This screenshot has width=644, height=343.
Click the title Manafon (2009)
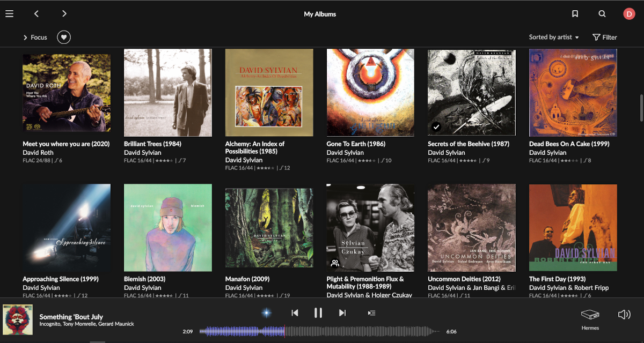coord(248,279)
